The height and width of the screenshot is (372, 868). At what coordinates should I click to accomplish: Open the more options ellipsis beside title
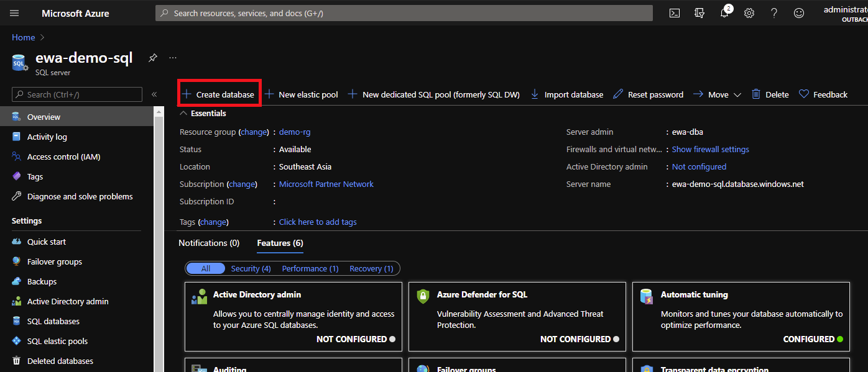click(173, 58)
